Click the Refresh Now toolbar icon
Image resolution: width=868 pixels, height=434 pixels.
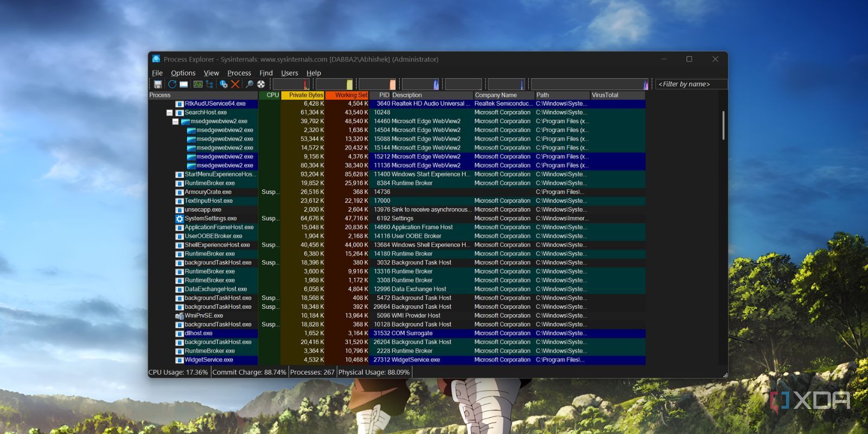point(172,84)
